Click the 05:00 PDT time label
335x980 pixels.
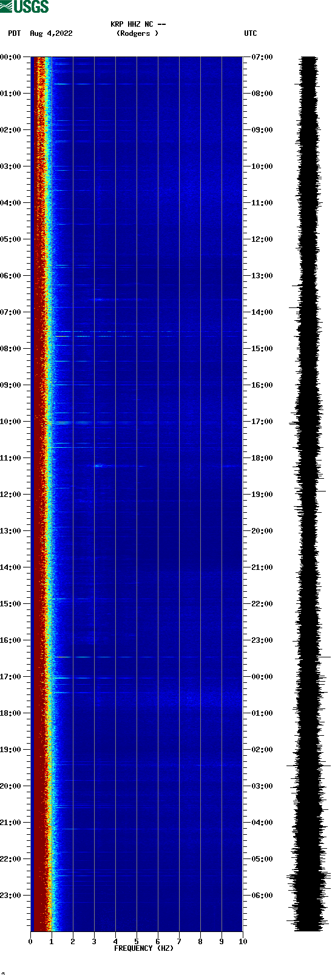point(11,239)
